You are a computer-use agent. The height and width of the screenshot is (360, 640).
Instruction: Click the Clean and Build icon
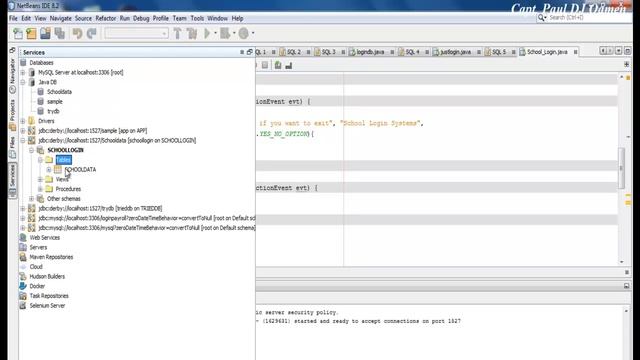pos(192,33)
